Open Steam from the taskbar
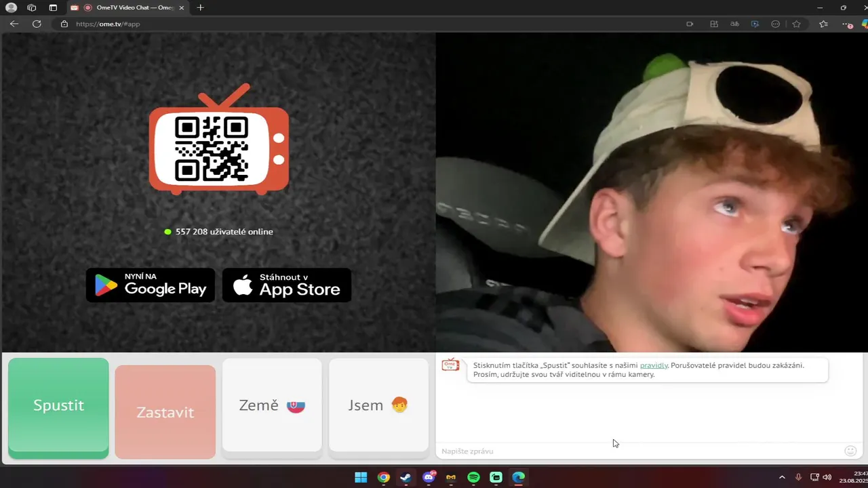Screen dimensions: 868x488 pyautogui.click(x=406, y=477)
